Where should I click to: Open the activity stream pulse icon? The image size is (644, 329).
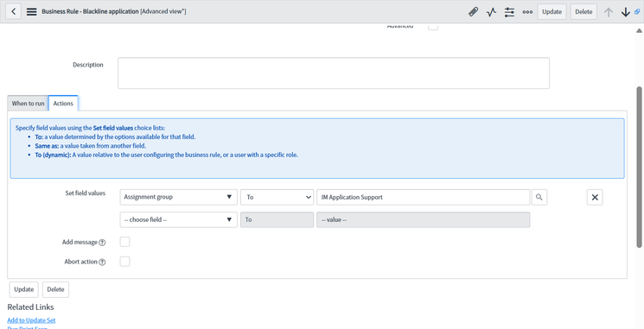(x=491, y=12)
